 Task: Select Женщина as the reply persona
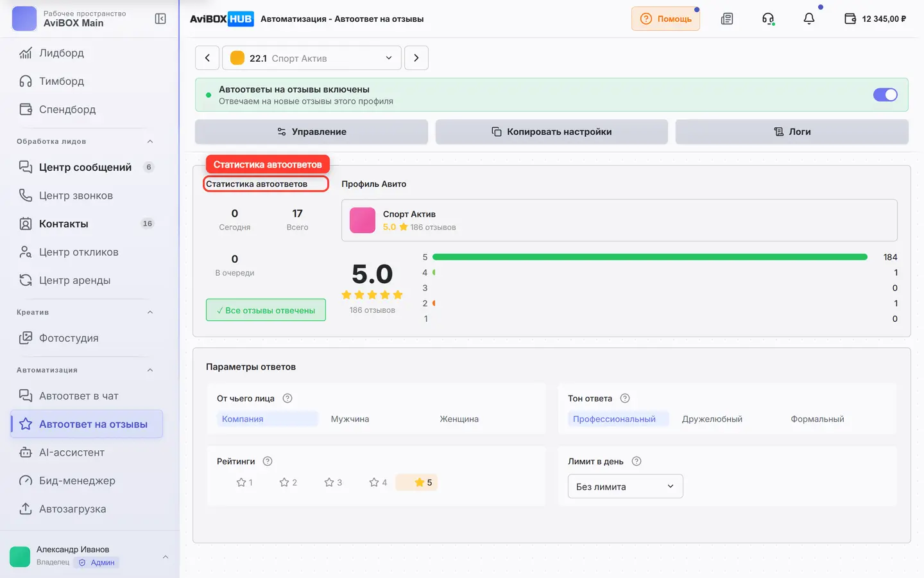459,419
